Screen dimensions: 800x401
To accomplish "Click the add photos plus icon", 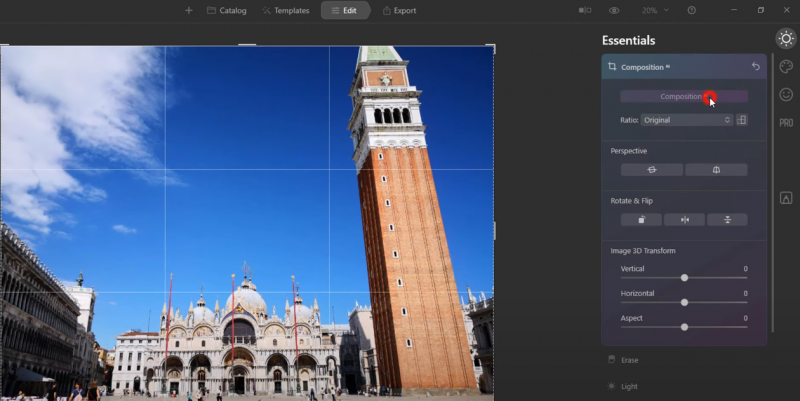I will 188,10.
